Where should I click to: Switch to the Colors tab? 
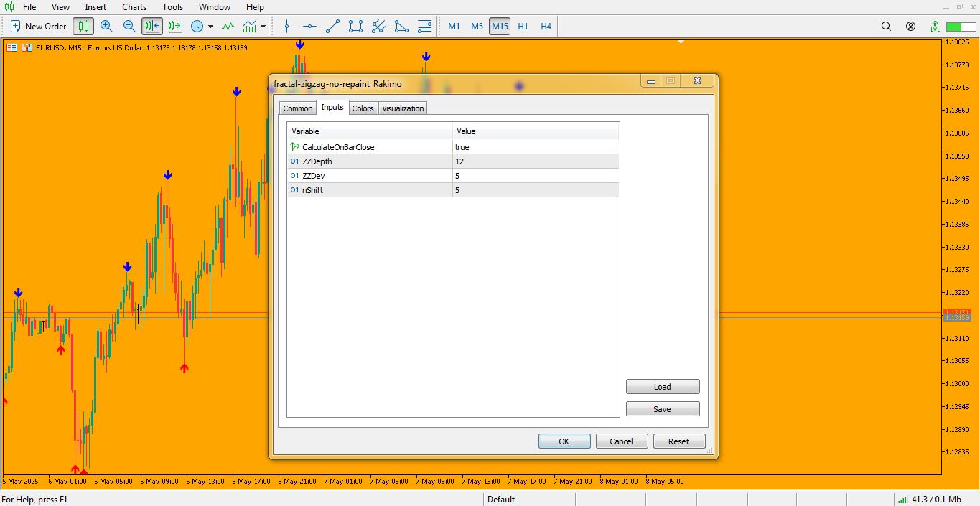click(x=363, y=108)
